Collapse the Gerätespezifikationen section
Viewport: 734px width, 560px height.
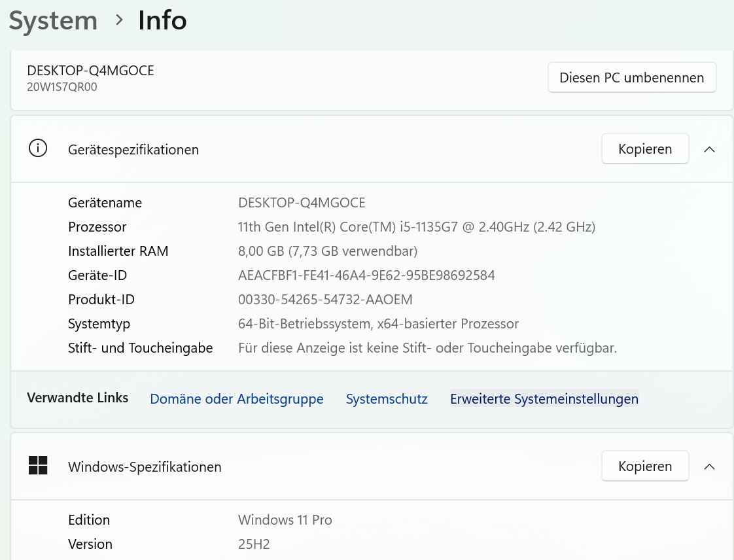(710, 149)
